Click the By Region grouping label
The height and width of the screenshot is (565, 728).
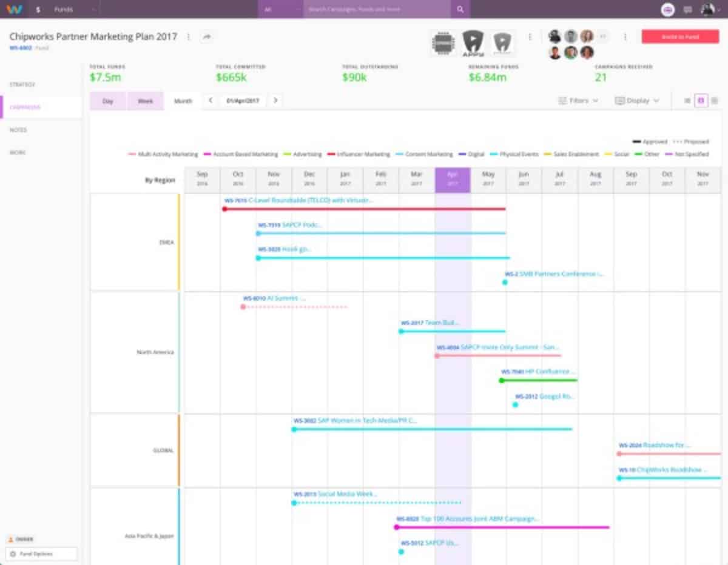[x=160, y=180]
